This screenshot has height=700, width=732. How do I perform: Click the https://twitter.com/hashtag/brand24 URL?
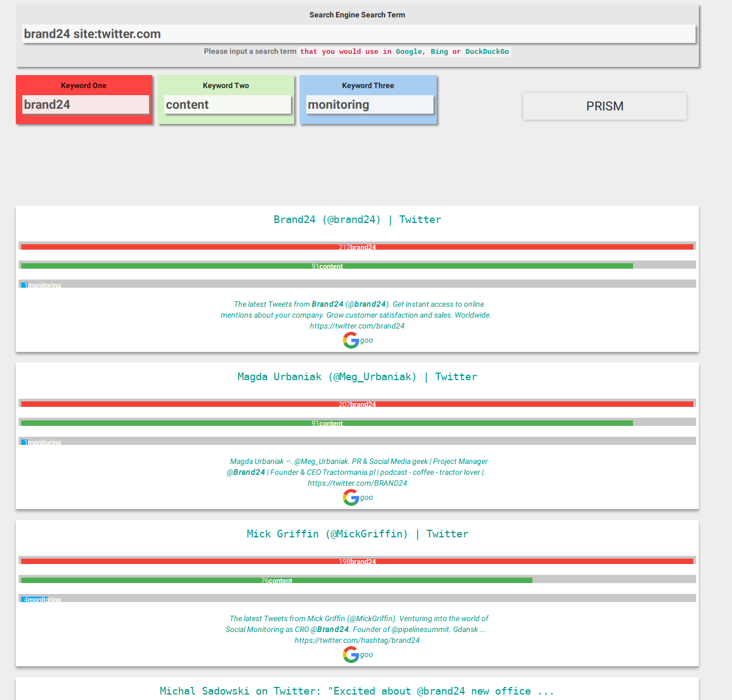pyautogui.click(x=357, y=640)
